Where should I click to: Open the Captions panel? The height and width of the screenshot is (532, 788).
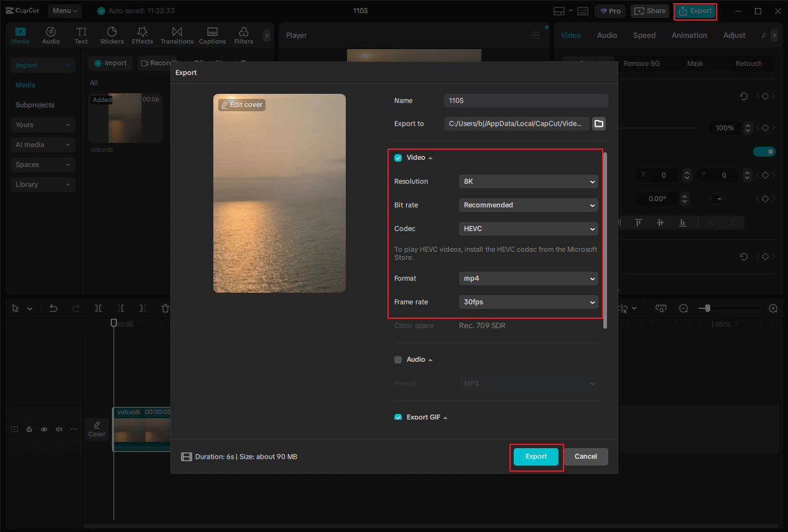tap(212, 35)
